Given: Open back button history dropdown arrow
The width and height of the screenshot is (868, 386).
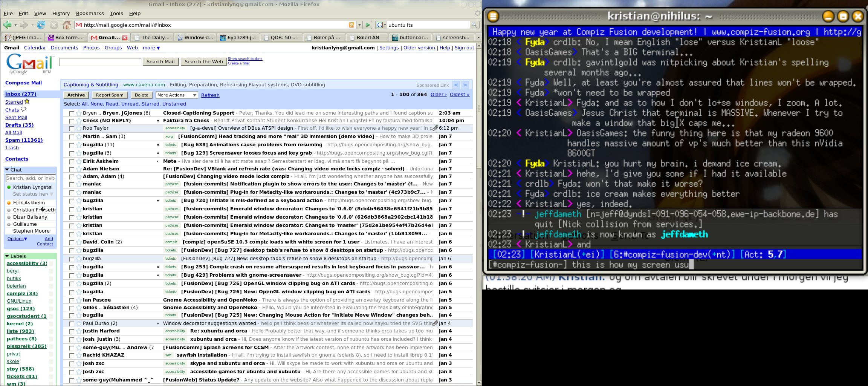Looking at the screenshot, I should pos(15,25).
